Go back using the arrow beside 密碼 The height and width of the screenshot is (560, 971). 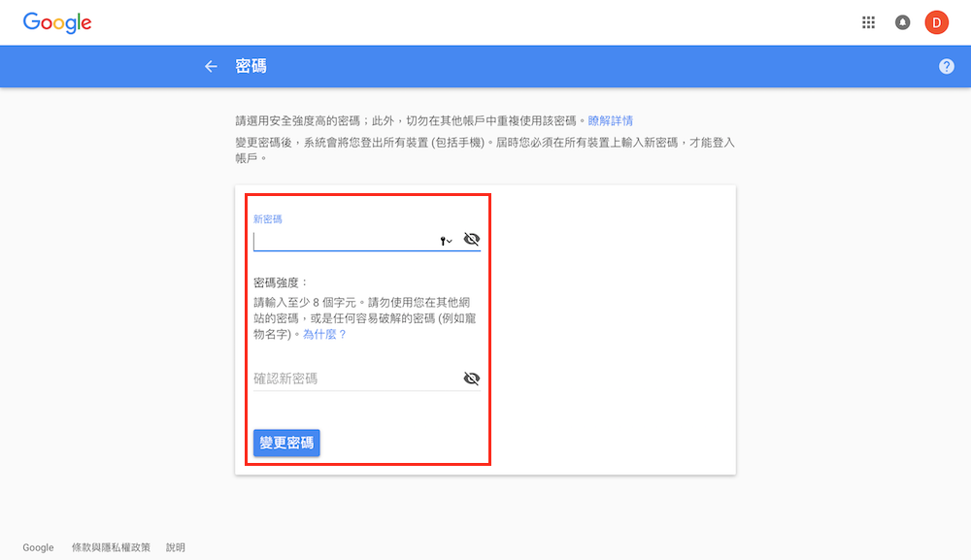click(x=211, y=66)
